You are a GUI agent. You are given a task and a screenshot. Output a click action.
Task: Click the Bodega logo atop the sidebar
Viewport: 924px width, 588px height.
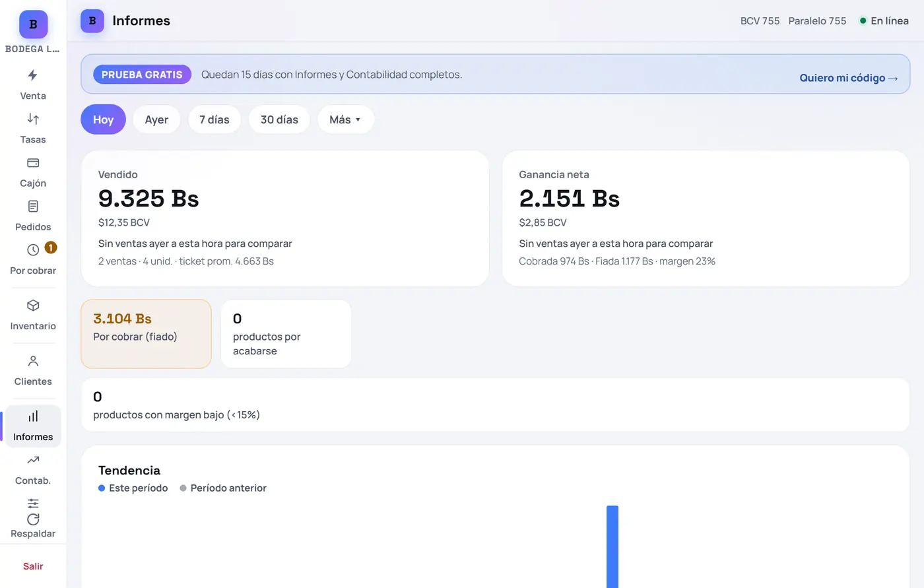tap(33, 24)
